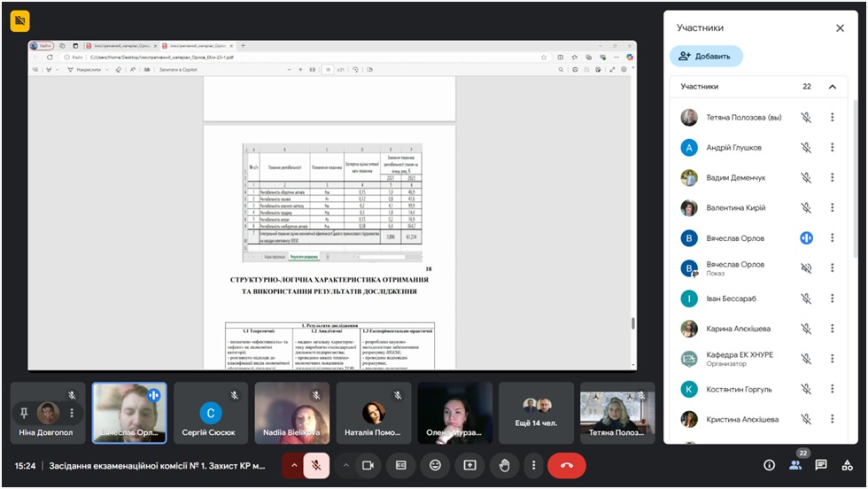The image size is (868, 489).
Task: Expand video settings arrow beside camera
Action: pyautogui.click(x=345, y=465)
